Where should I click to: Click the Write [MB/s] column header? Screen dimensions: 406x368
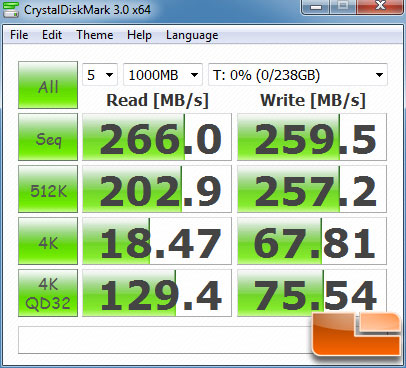click(x=313, y=100)
